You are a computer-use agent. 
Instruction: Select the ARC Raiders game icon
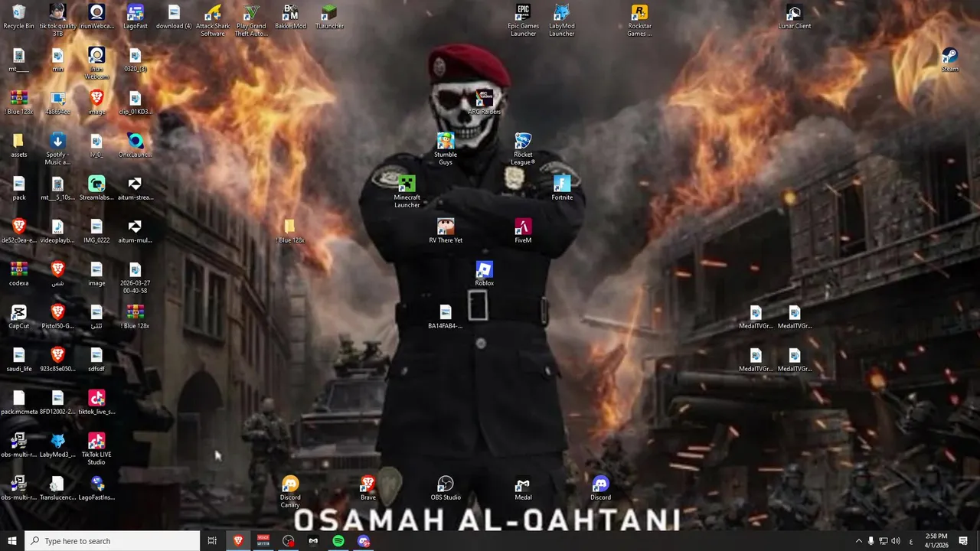coord(484,103)
